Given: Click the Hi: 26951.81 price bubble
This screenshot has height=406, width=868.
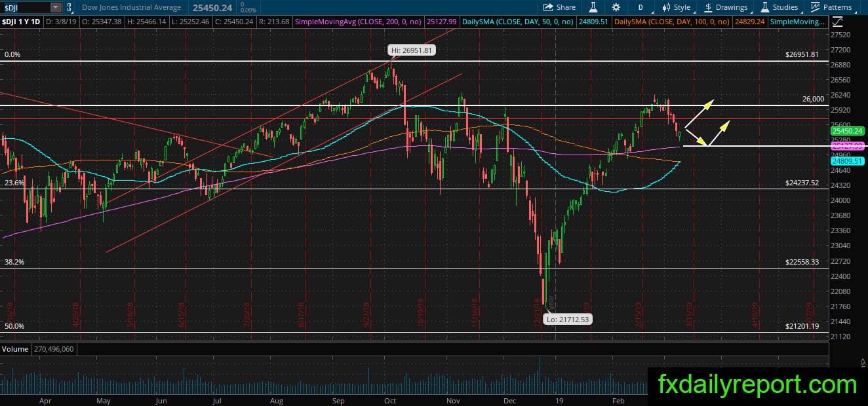Looking at the screenshot, I should click(x=412, y=50).
